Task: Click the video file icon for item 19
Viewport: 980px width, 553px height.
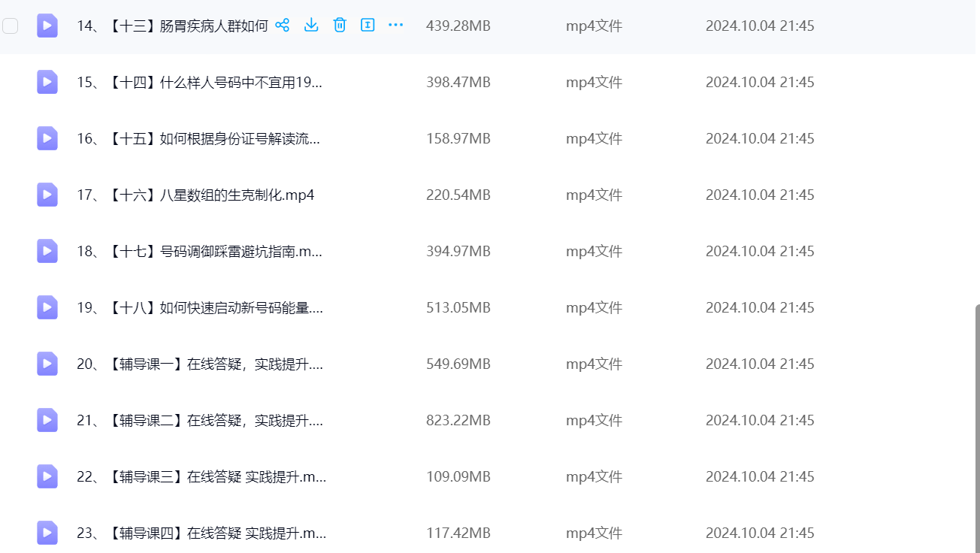Action: [x=47, y=307]
